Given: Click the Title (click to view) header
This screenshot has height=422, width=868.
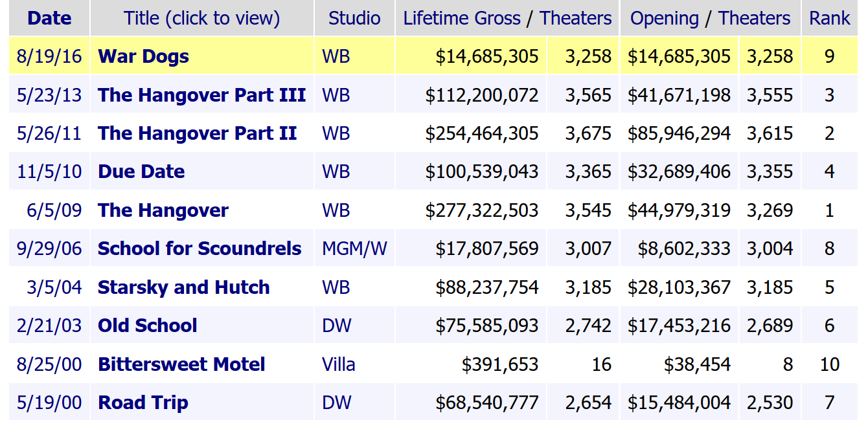Looking at the screenshot, I should tap(201, 18).
